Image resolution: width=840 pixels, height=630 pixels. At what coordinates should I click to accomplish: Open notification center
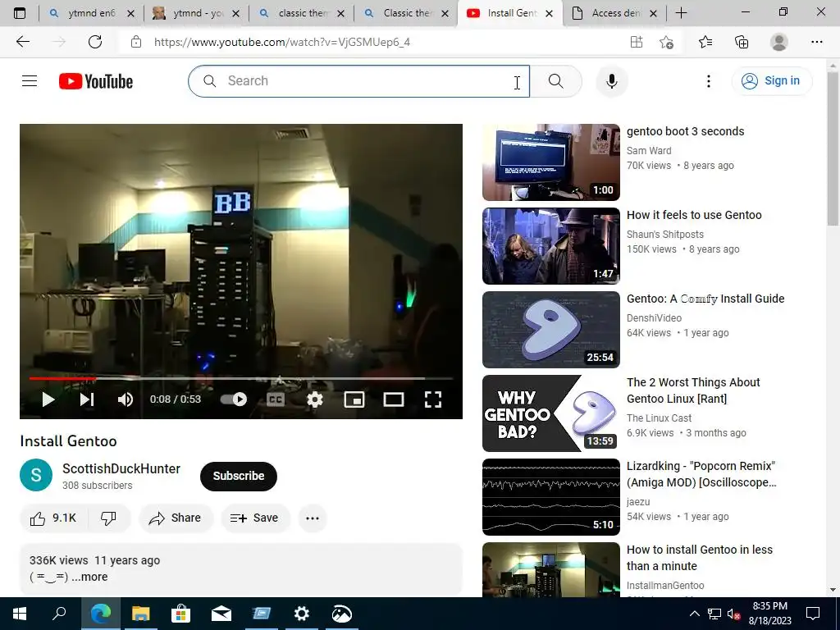813,614
